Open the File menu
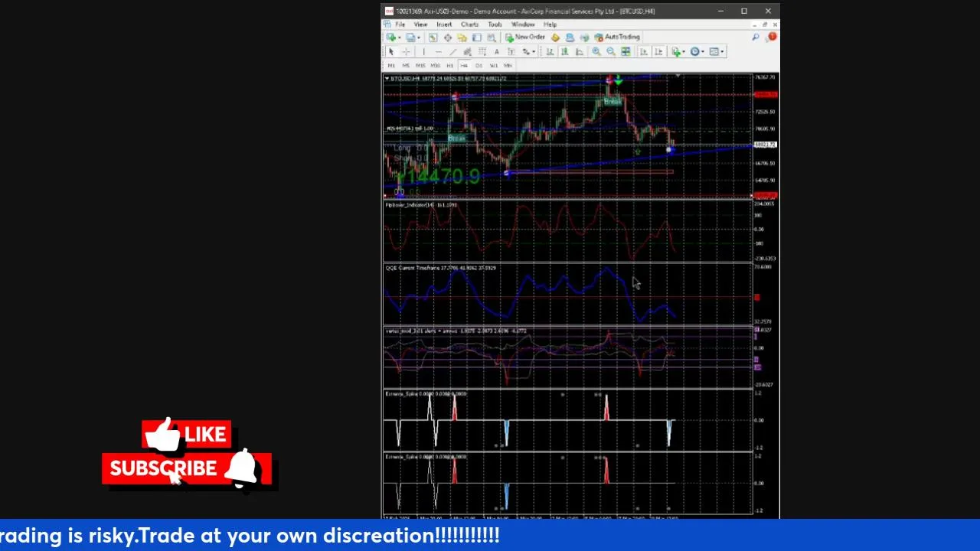The width and height of the screenshot is (980, 551). click(400, 24)
